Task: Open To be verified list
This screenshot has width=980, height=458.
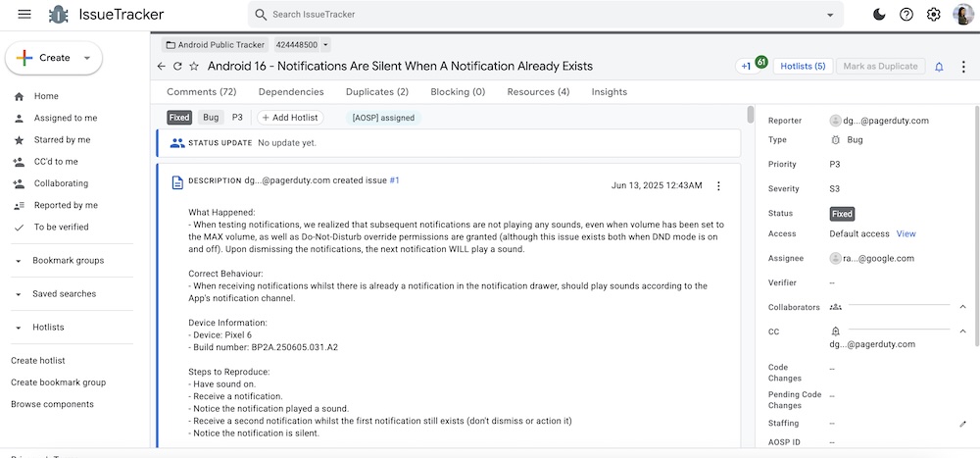Action: 61,228
